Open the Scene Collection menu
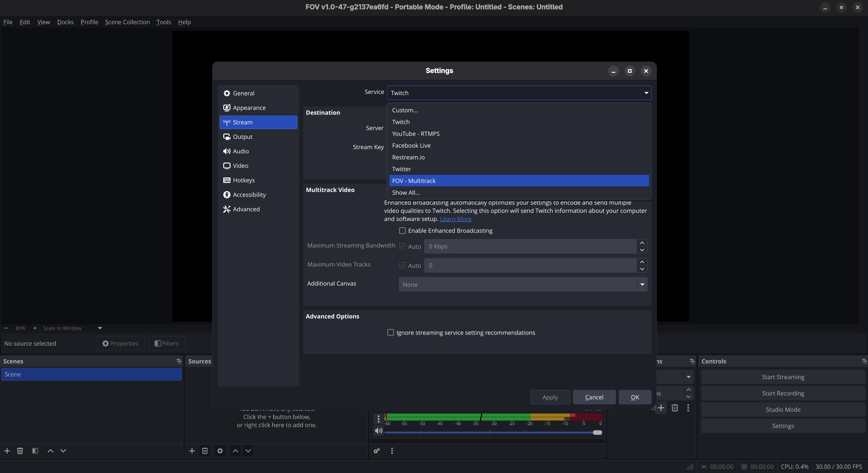 pos(127,22)
